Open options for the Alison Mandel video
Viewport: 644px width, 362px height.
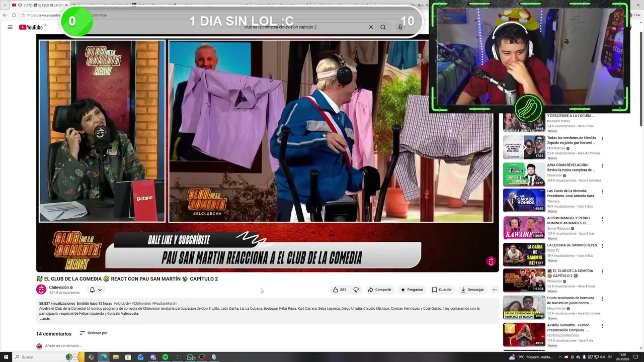click(602, 219)
